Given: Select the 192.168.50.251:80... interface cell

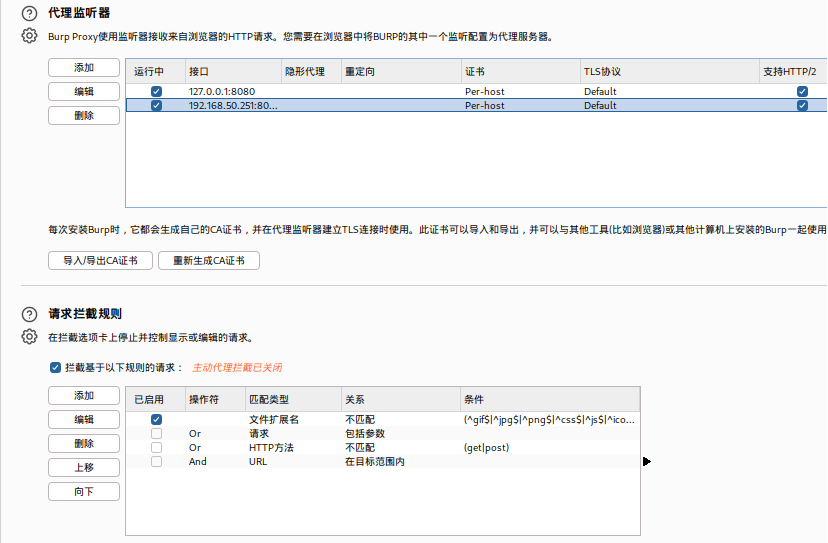Looking at the screenshot, I should point(233,106).
